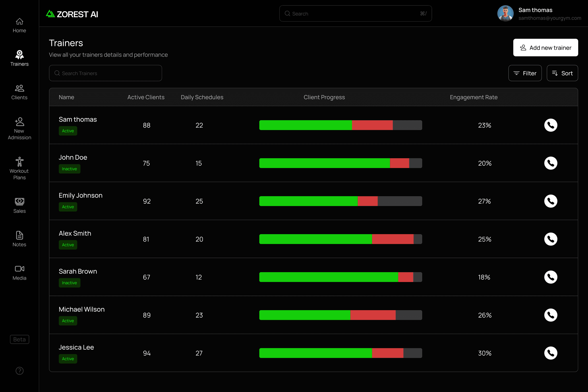Click the Add new trainer button

(546, 48)
